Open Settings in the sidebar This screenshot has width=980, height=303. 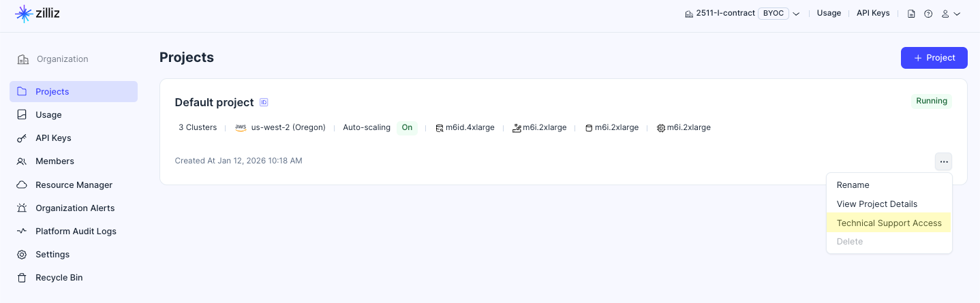tap(52, 254)
